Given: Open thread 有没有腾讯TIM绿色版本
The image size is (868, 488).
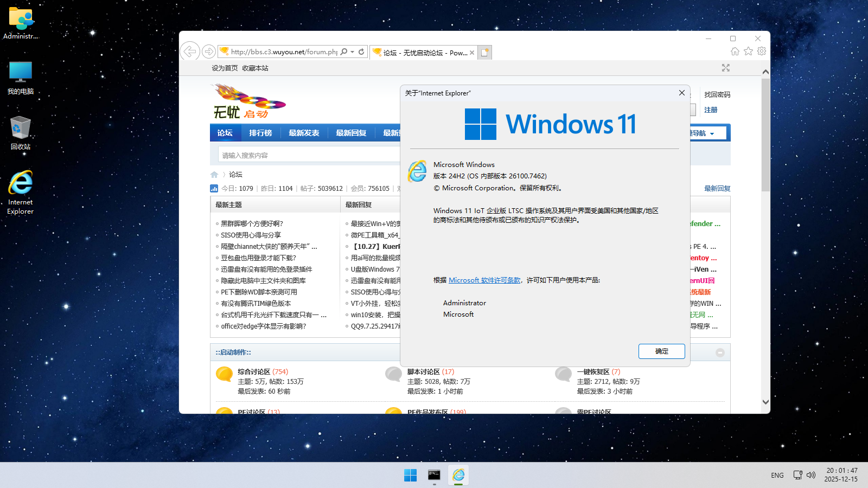Looking at the screenshot, I should (x=256, y=303).
